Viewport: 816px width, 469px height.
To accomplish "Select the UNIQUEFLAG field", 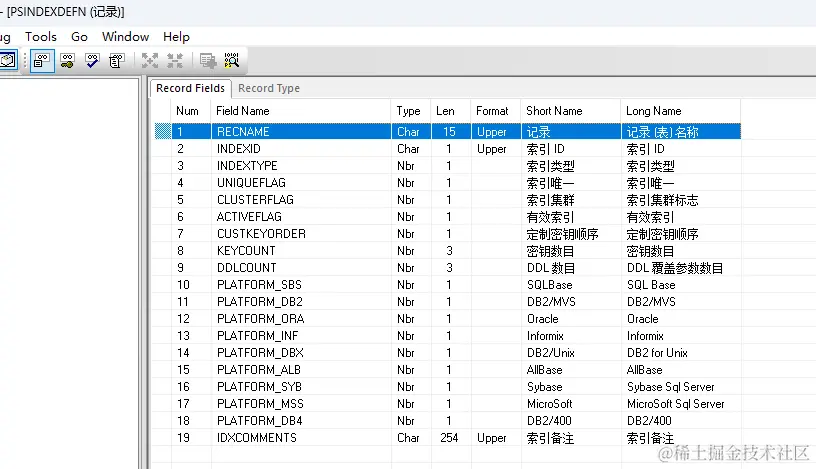I will [251, 183].
